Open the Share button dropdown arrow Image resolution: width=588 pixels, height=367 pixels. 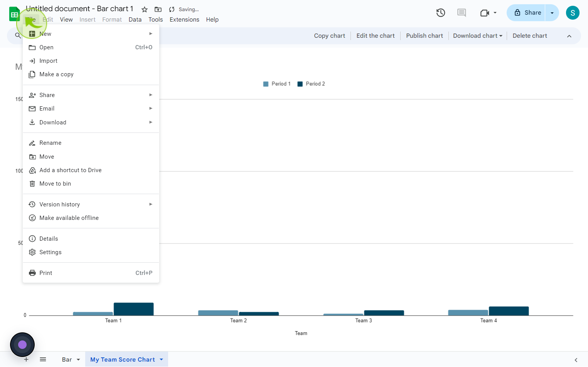pos(552,13)
